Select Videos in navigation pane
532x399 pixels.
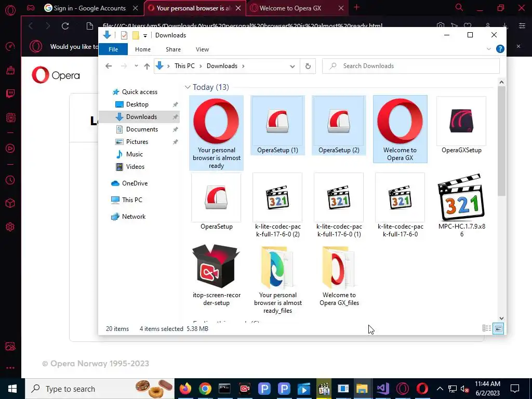click(135, 167)
